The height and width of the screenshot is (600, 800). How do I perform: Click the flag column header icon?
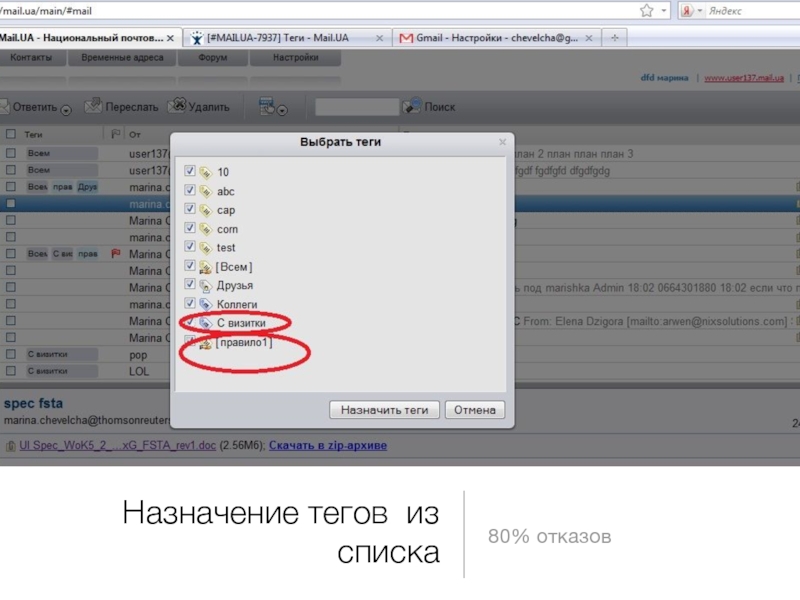(x=115, y=134)
